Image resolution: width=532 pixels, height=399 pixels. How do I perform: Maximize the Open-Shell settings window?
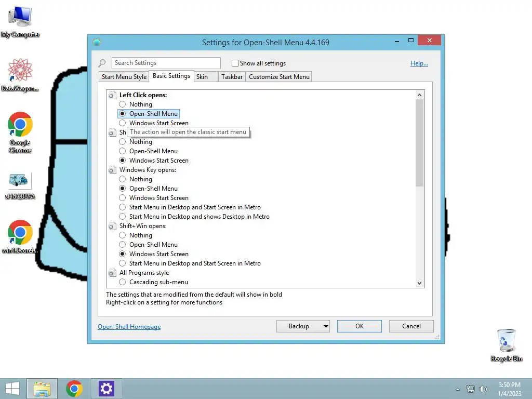pos(410,41)
